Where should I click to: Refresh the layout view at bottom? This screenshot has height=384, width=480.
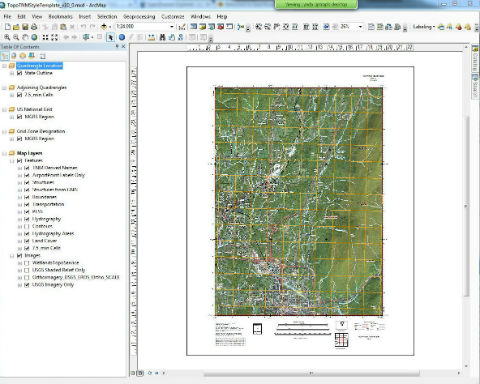(x=150, y=373)
